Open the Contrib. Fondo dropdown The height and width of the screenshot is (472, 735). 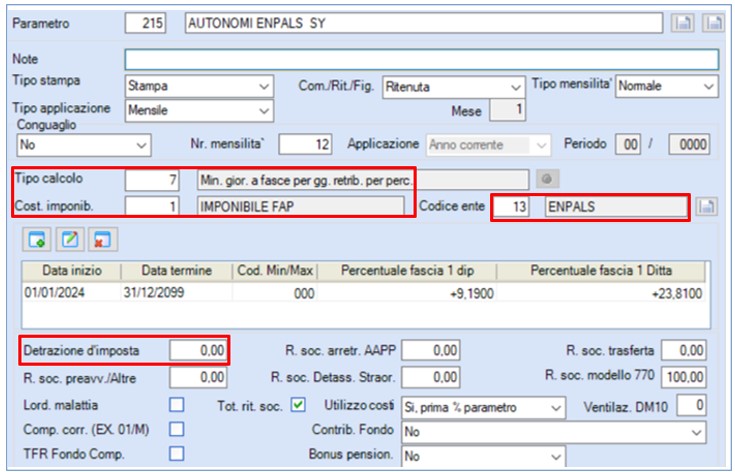[x=554, y=432]
